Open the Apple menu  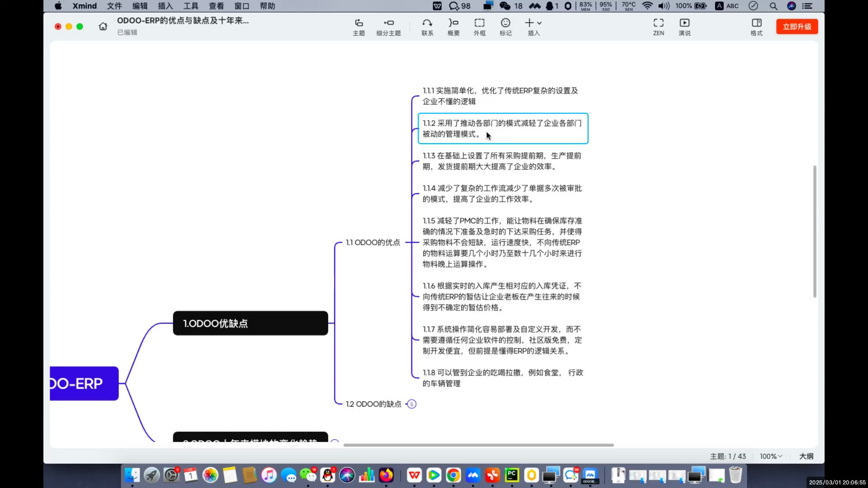(x=58, y=6)
